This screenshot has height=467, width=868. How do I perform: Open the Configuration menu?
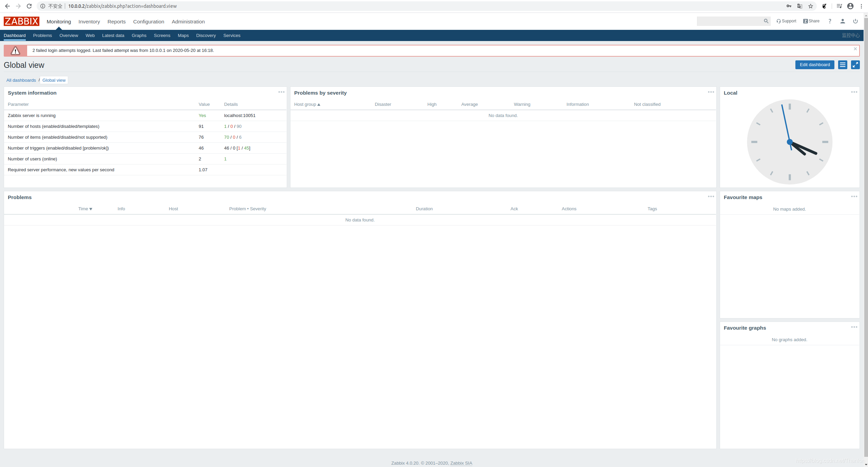pos(149,22)
